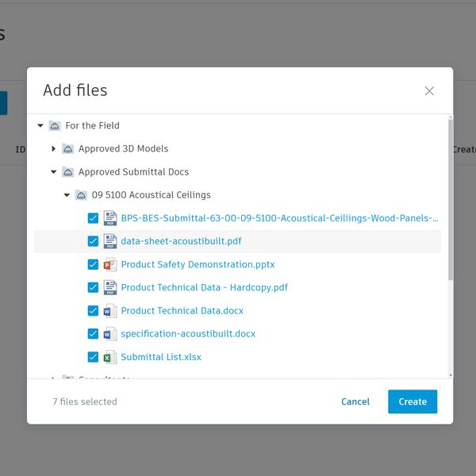
Task: Click the Word icon beside specification-acoustibuilt.docx
Action: [109, 334]
